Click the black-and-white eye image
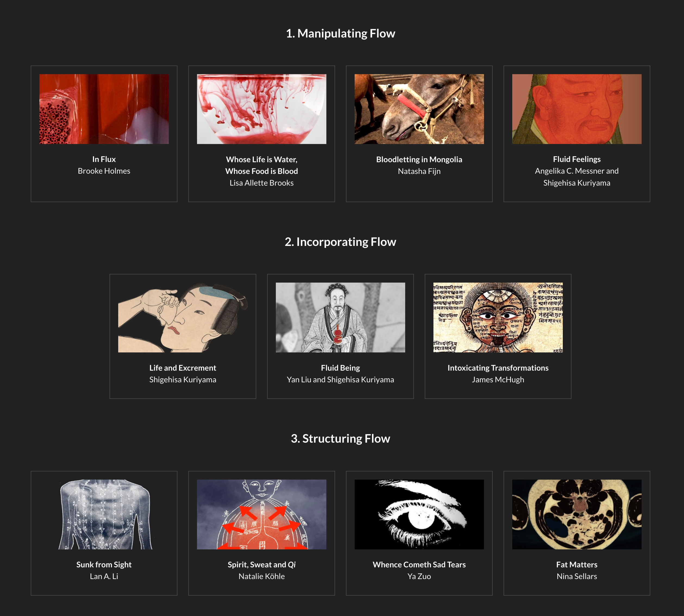This screenshot has width=684, height=616. (419, 514)
